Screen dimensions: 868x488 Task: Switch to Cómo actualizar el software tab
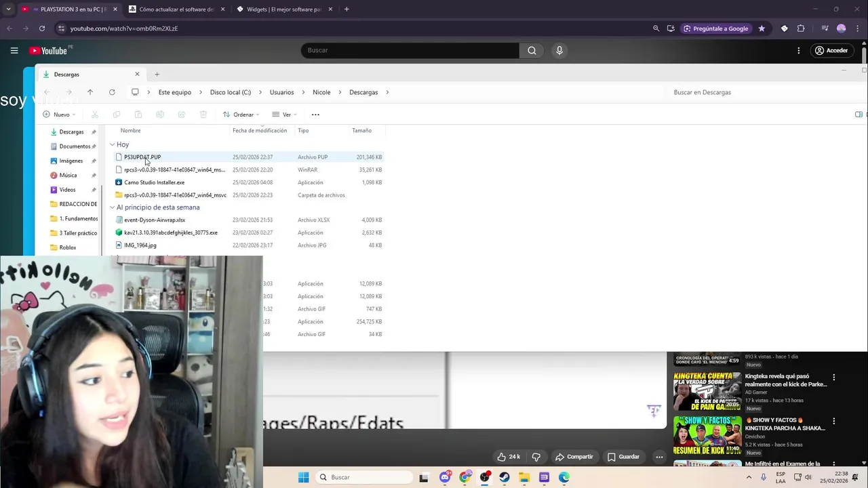pyautogui.click(x=176, y=9)
